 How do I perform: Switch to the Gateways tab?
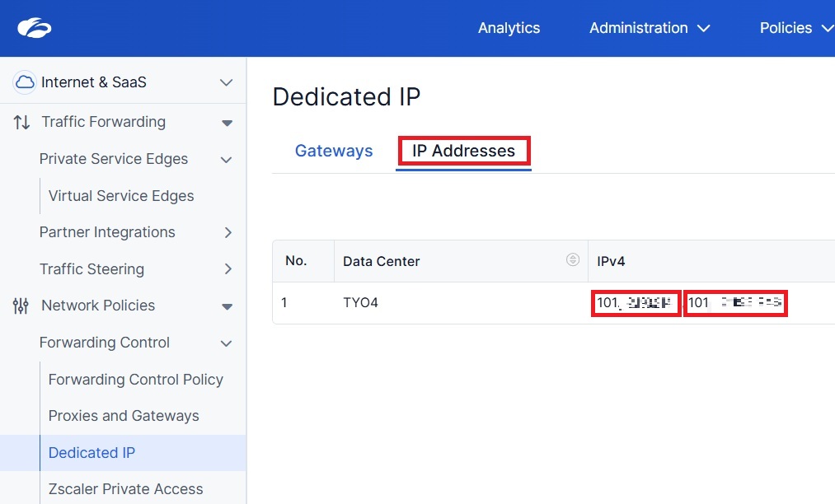click(x=334, y=151)
